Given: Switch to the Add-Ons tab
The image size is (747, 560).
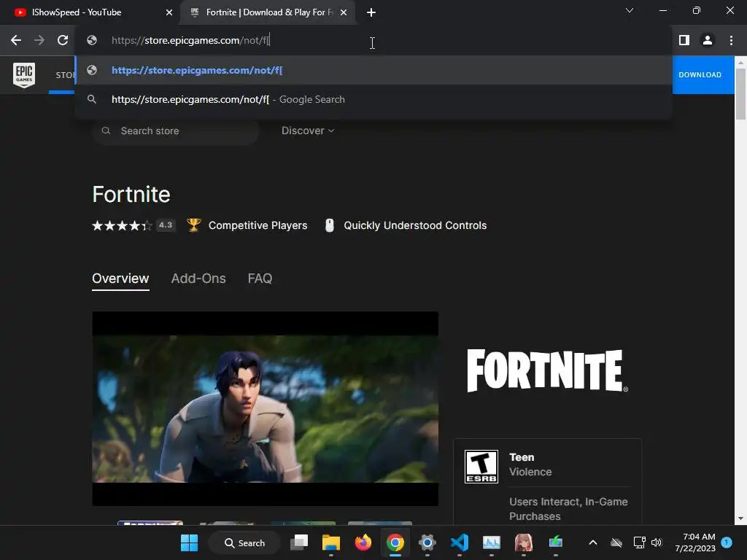Looking at the screenshot, I should pyautogui.click(x=198, y=279).
